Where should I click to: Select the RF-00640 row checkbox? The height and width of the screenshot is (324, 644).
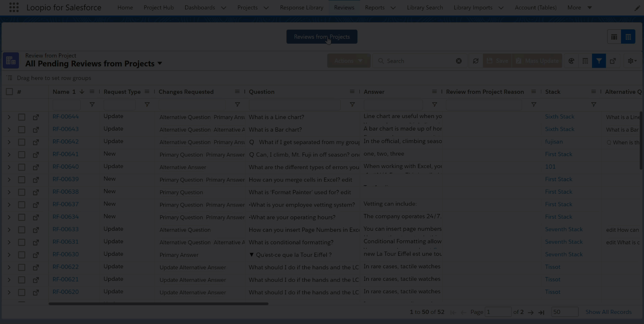coord(22,167)
